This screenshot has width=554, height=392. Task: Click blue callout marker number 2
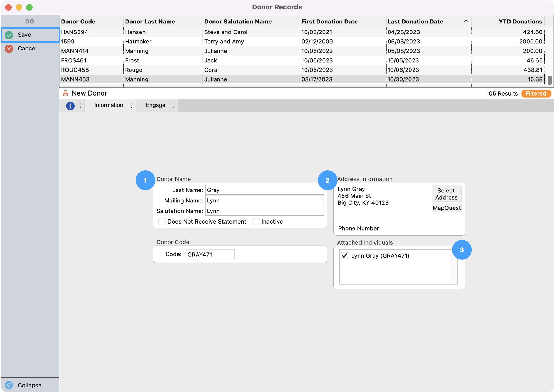coord(327,180)
